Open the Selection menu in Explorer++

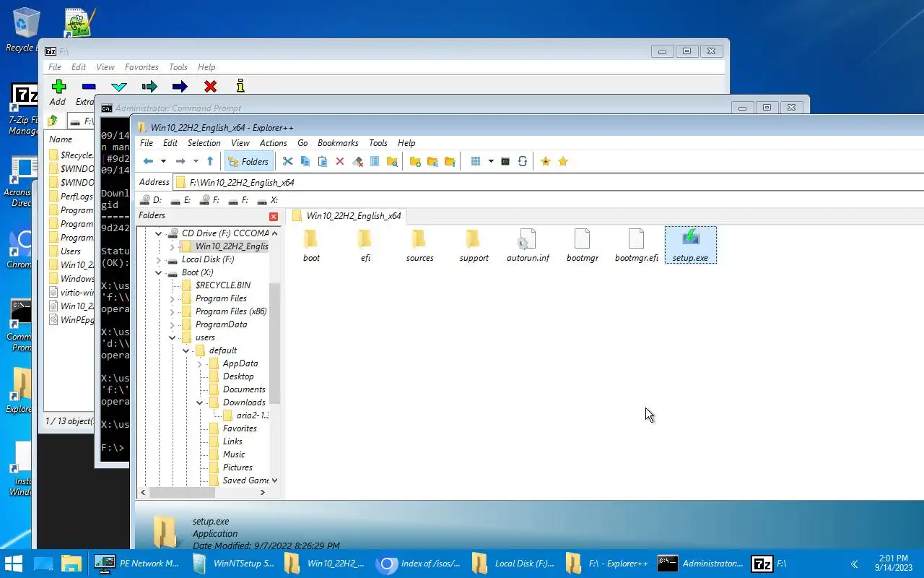[204, 143]
